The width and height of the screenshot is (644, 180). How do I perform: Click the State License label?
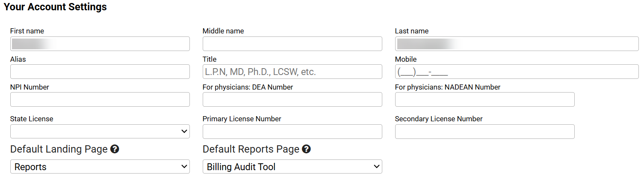click(32, 119)
